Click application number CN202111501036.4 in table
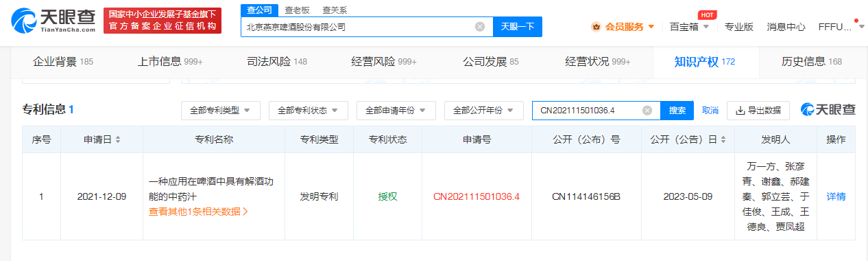The height and width of the screenshot is (261, 868). tap(477, 196)
